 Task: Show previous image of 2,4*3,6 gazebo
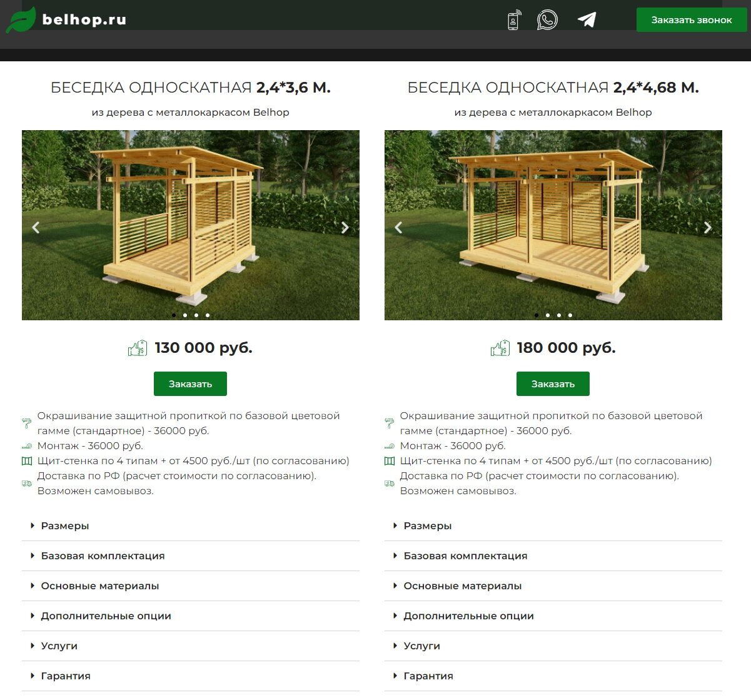tap(36, 228)
